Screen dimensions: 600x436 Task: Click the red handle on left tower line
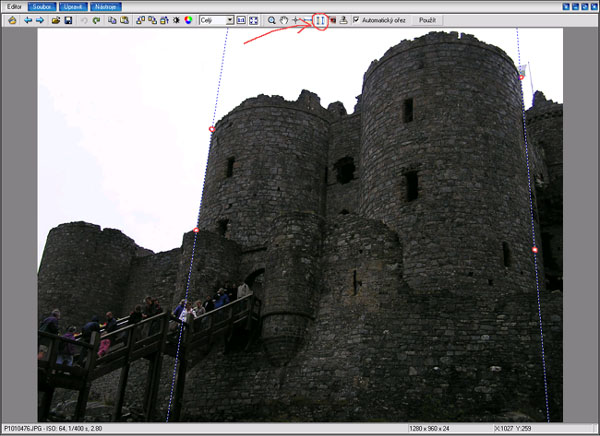click(x=211, y=129)
